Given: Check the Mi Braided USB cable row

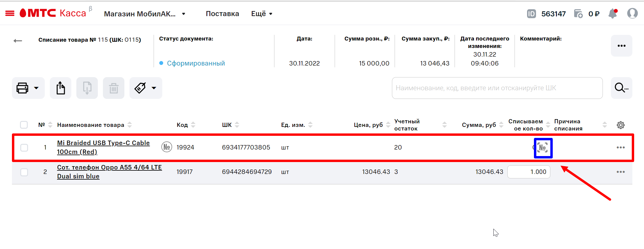Looking at the screenshot, I should pyautogui.click(x=24, y=148).
